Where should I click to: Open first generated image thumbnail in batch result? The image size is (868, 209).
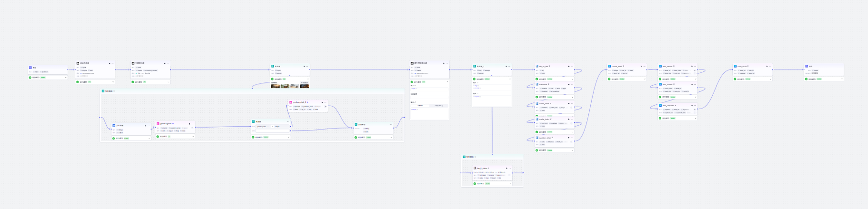pos(275,86)
